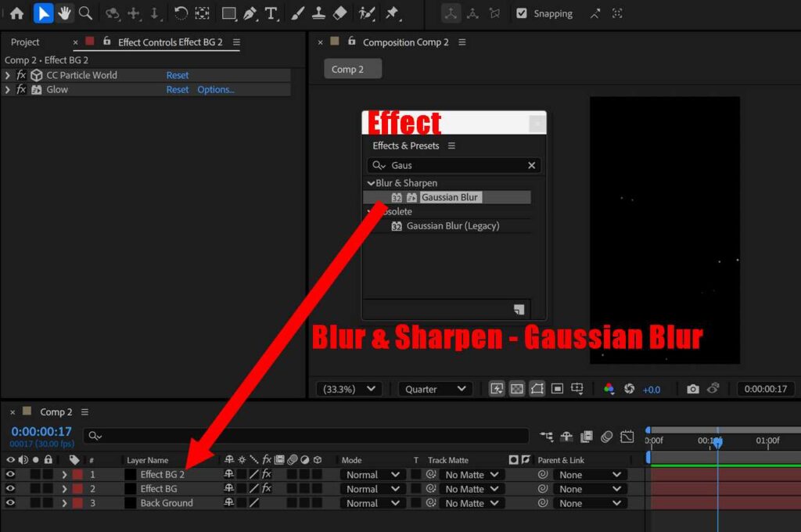Click the red label swatch of Effect BG

[x=77, y=488]
